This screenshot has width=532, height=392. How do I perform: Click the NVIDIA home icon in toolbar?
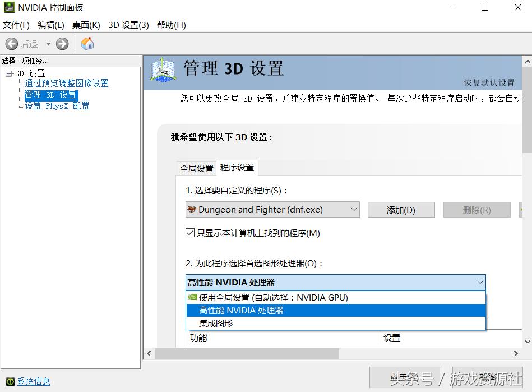(x=87, y=43)
